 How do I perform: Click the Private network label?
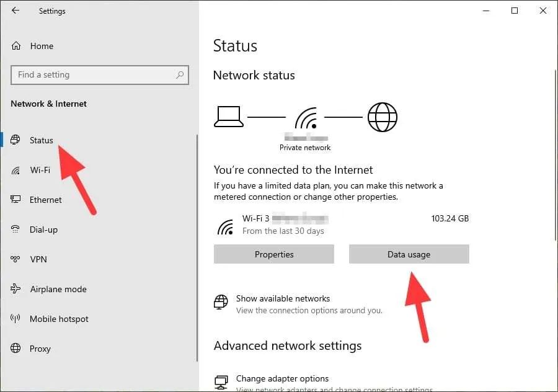305,148
